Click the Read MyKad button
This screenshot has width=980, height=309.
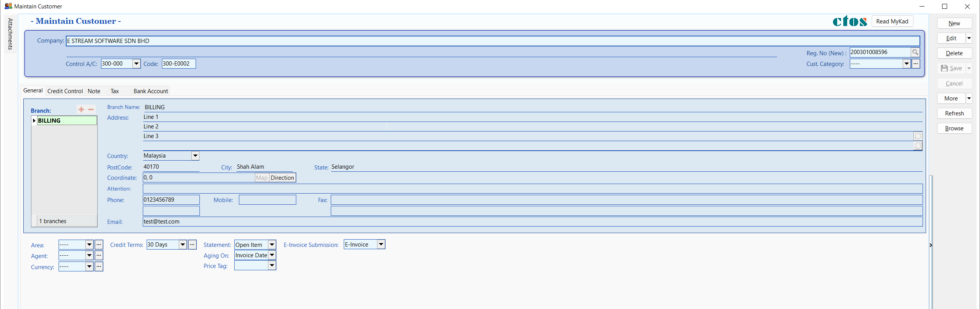(x=892, y=21)
